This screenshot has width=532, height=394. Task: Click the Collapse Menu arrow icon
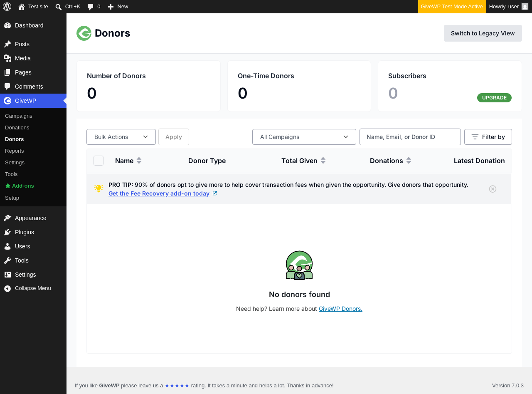pyautogui.click(x=7, y=288)
